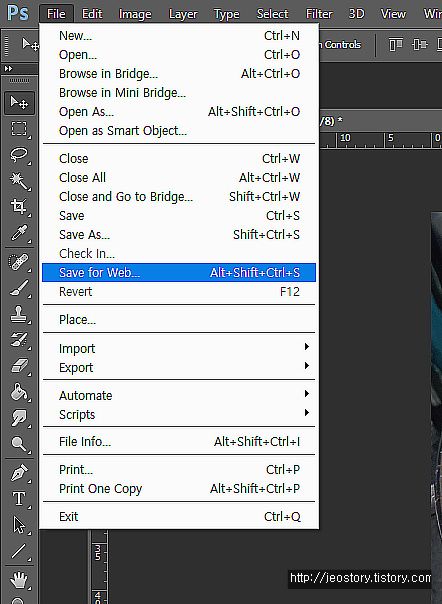This screenshot has width=442, height=604.
Task: Choose Close All menu entry
Action: click(179, 177)
